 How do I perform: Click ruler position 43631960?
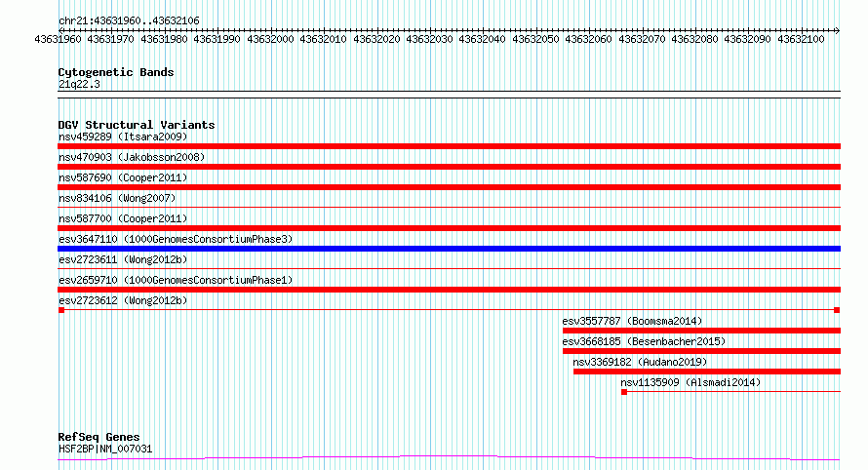click(x=58, y=39)
